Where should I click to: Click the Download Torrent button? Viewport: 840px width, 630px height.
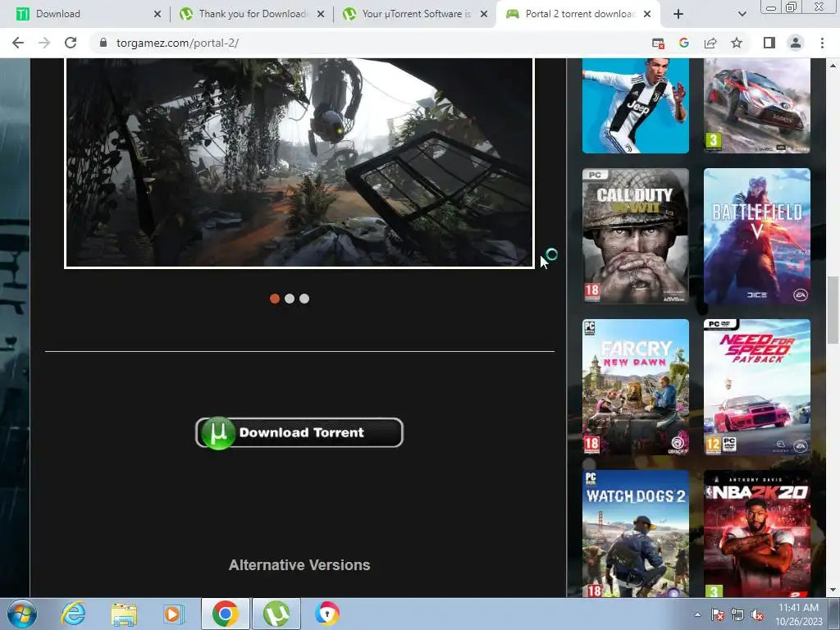click(299, 432)
